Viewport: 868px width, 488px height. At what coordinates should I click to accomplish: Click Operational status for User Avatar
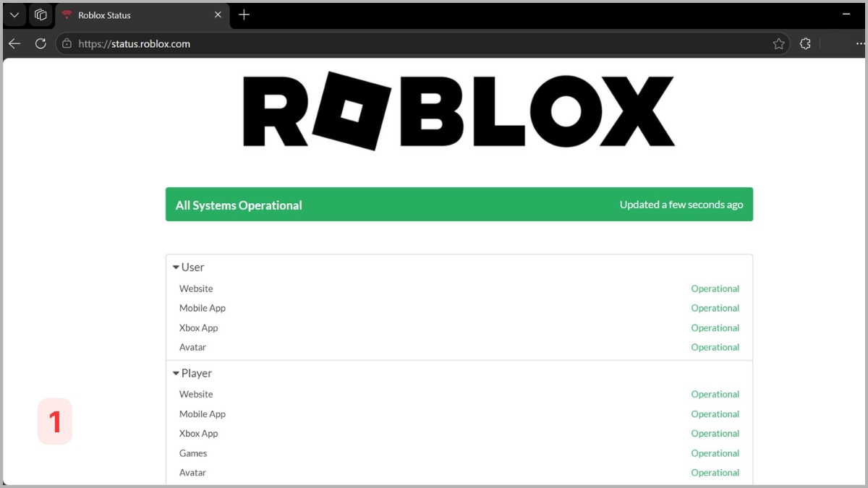point(715,347)
